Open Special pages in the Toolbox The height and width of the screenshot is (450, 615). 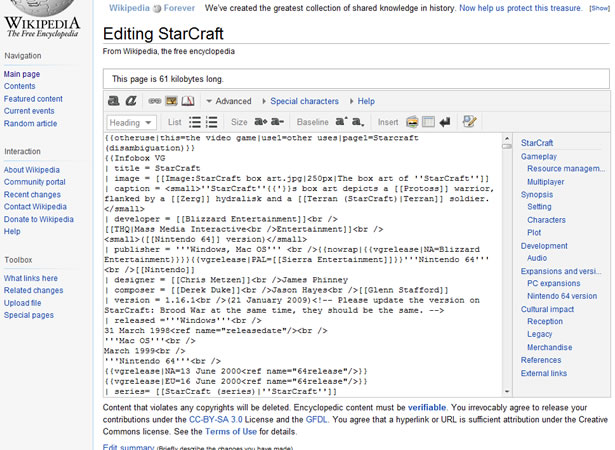coord(29,315)
